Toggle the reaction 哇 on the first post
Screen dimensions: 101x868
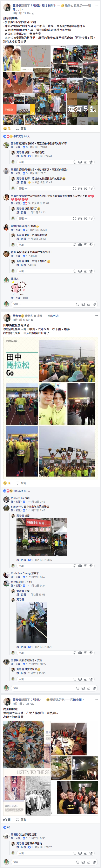coord(7,128)
